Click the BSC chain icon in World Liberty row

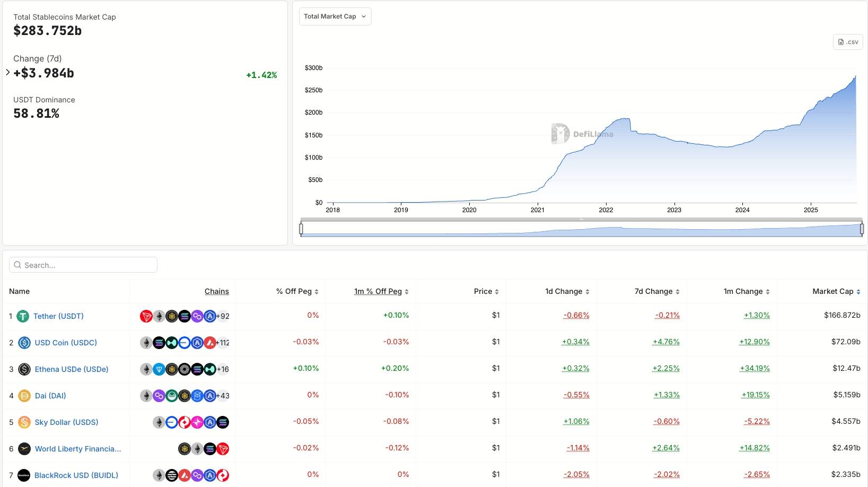click(x=185, y=449)
